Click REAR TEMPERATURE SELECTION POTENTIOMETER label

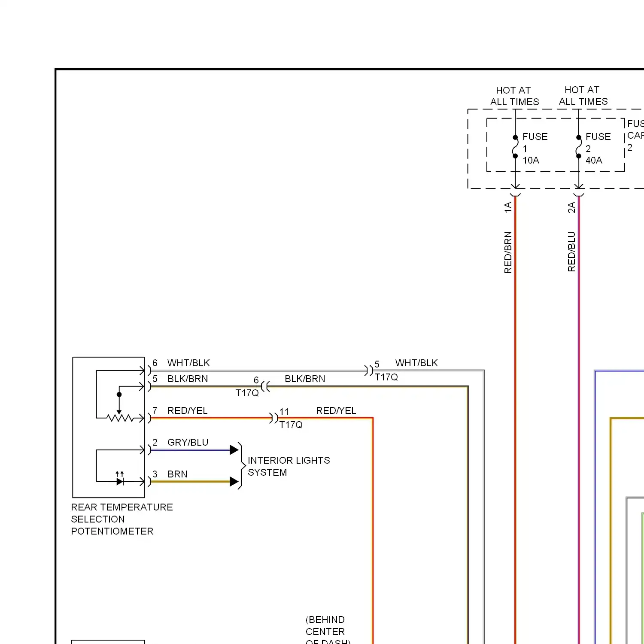[122, 519]
